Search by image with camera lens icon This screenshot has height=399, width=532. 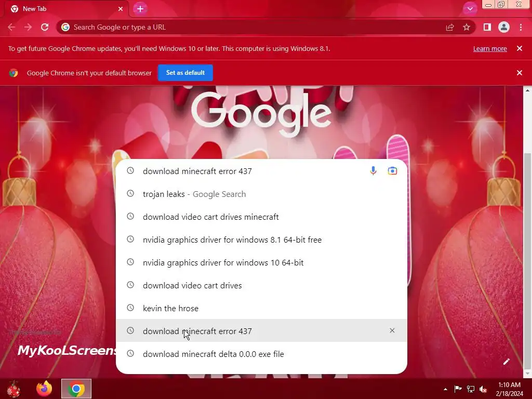[x=392, y=170]
